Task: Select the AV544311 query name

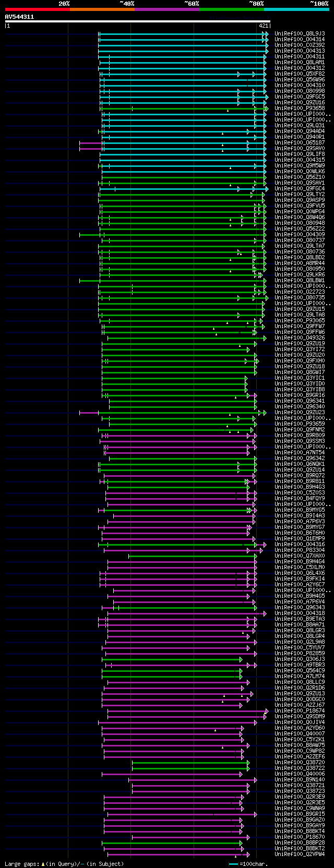Action: pos(20,17)
